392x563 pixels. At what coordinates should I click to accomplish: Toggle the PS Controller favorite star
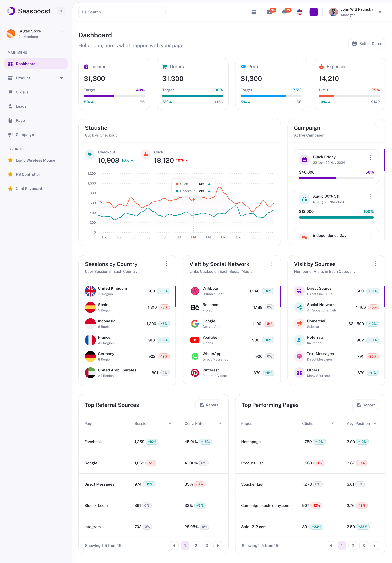pos(10,175)
